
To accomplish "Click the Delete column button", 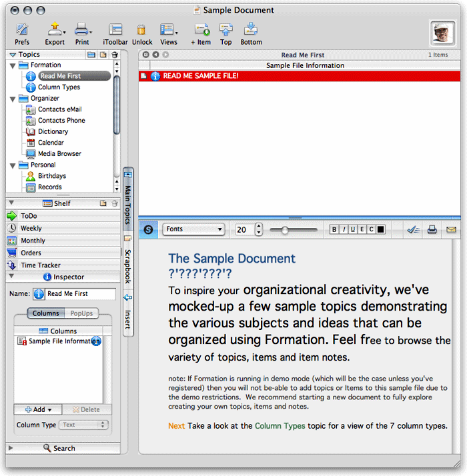I will point(87,409).
